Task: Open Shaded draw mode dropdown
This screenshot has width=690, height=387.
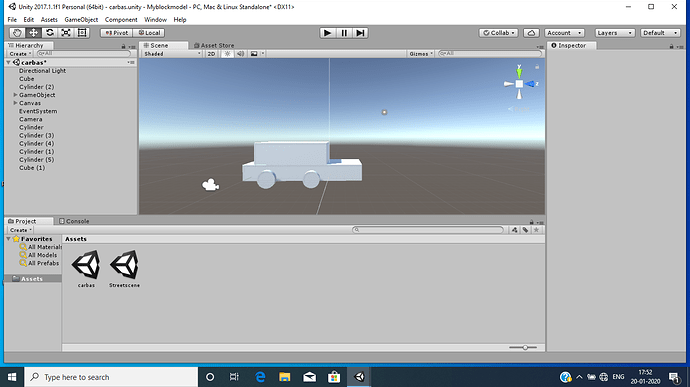Action: (172, 54)
